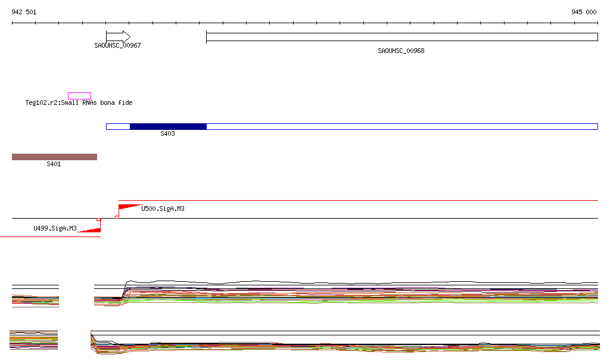Select the small red square marker below U500
Image resolution: width=610 pixels, height=364 pixels.
point(117,217)
